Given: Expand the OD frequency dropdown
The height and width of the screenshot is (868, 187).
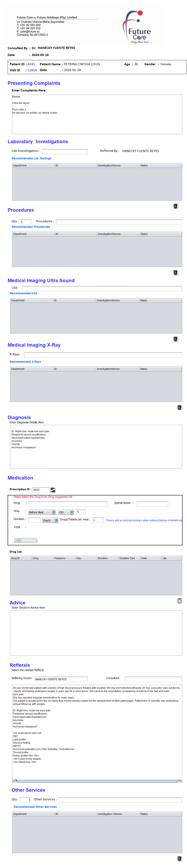Looking at the screenshot, I should pyautogui.click(x=66, y=512).
